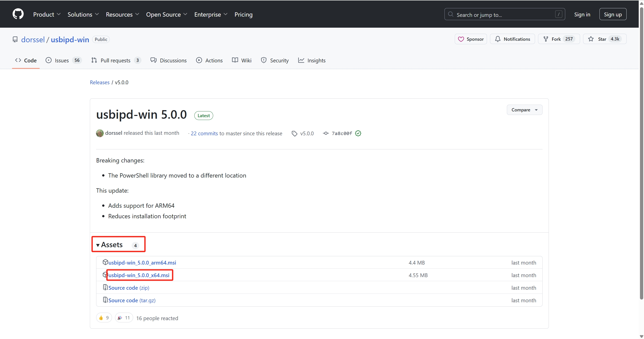This screenshot has height=339, width=644.
Task: Open the usbipd-win repository link
Action: coord(70,39)
